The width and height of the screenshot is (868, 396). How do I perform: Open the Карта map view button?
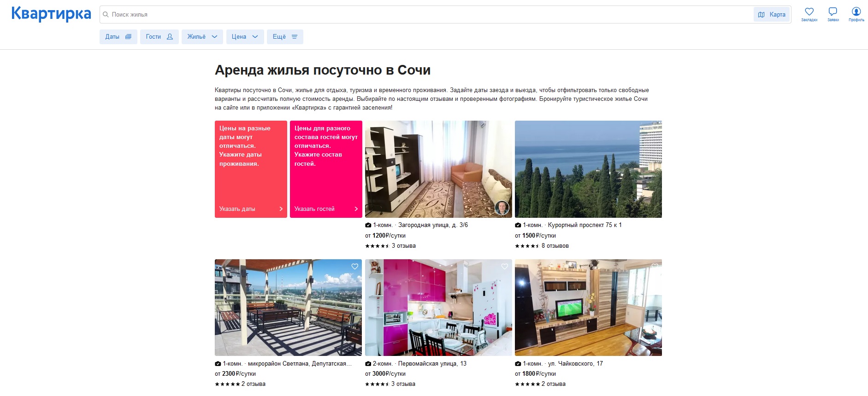point(772,15)
